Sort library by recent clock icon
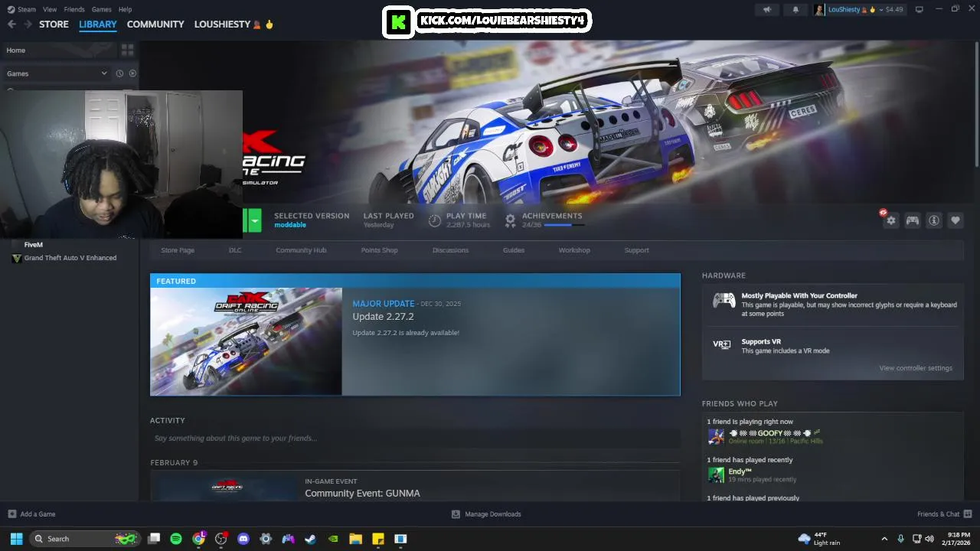This screenshot has width=980, height=551. click(119, 73)
